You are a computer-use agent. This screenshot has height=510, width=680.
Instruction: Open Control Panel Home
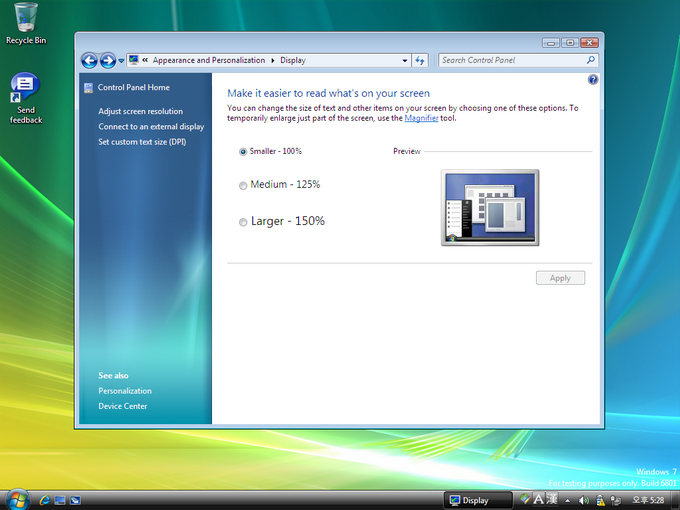point(134,88)
